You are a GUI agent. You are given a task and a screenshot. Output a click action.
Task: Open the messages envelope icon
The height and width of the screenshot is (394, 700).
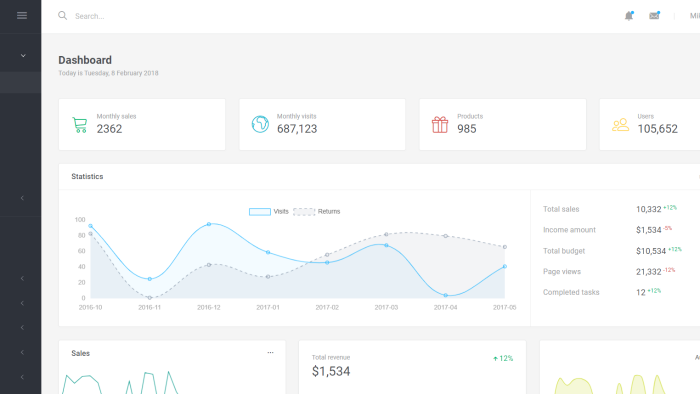[654, 16]
